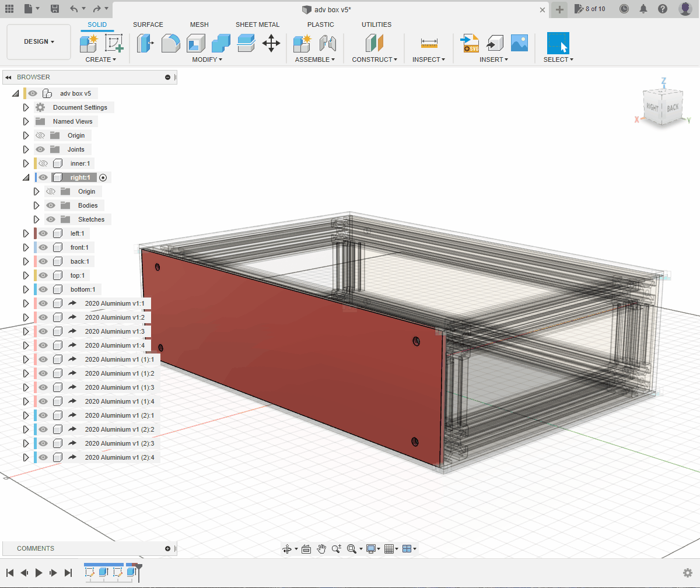Activate the right:1 component radio button
This screenshot has height=588, width=700.
103,177
